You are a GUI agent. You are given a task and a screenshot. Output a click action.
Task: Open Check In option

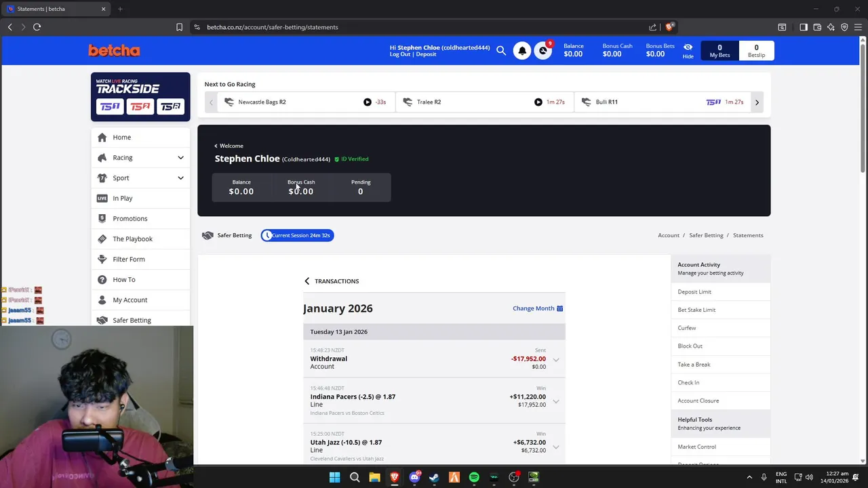720,382
